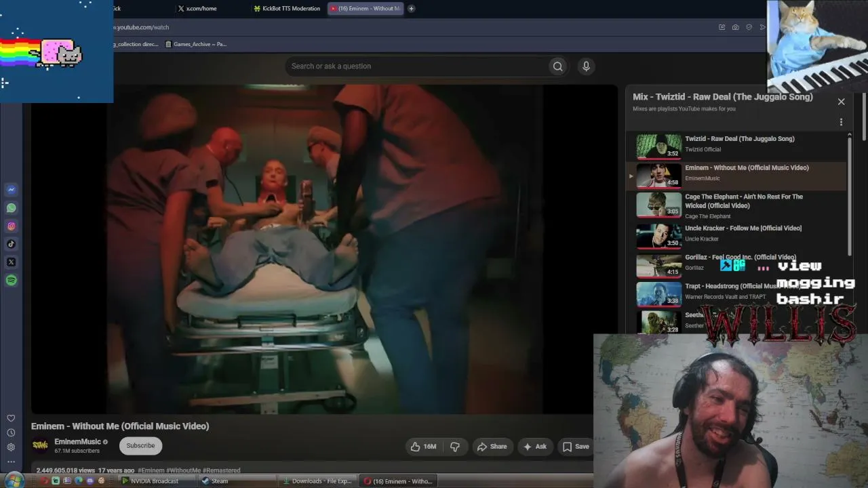
Task: Open the EminemMusic channel name link
Action: [77, 442]
